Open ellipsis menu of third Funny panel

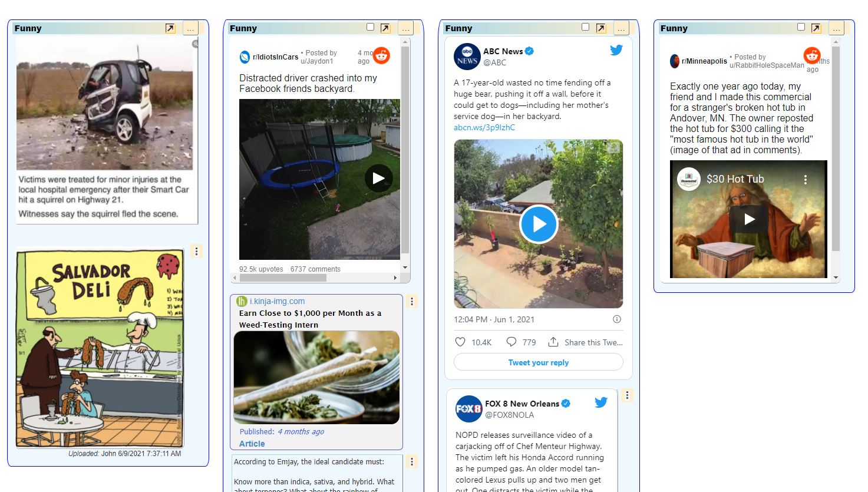(621, 28)
